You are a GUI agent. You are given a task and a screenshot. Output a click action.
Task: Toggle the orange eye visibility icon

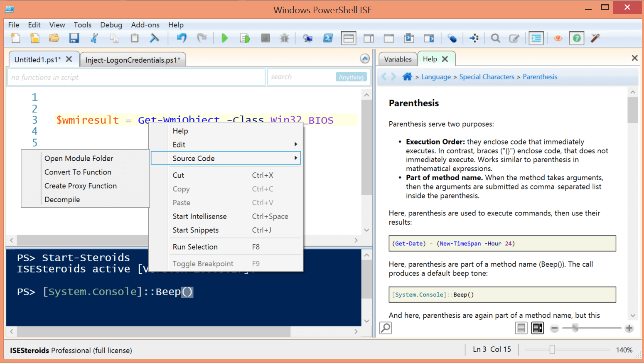(558, 38)
